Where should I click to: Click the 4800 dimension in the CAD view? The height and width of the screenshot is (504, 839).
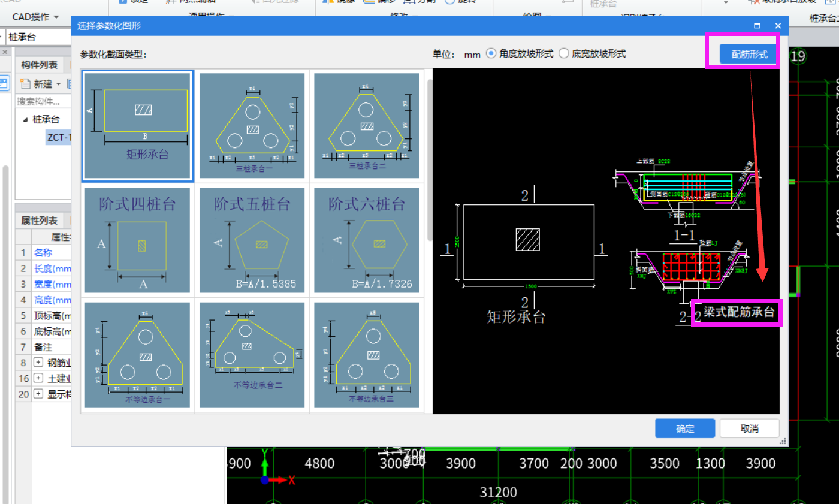pyautogui.click(x=319, y=464)
